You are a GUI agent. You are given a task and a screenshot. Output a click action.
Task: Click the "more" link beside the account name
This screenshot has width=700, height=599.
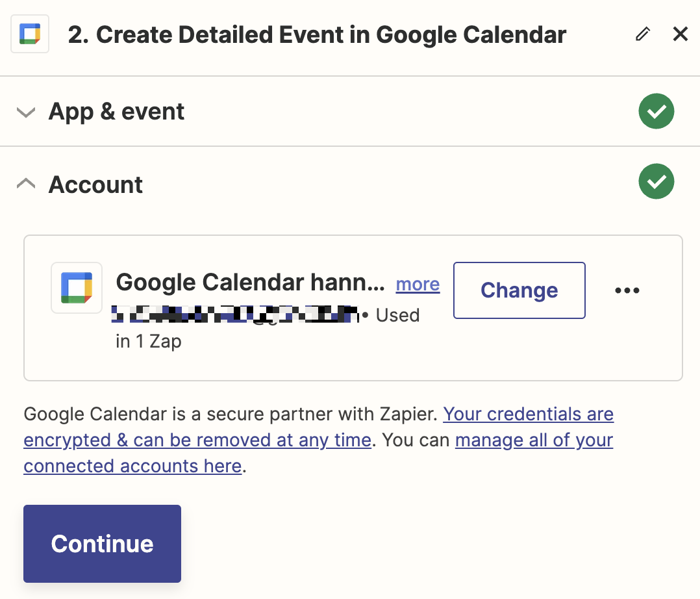(418, 284)
